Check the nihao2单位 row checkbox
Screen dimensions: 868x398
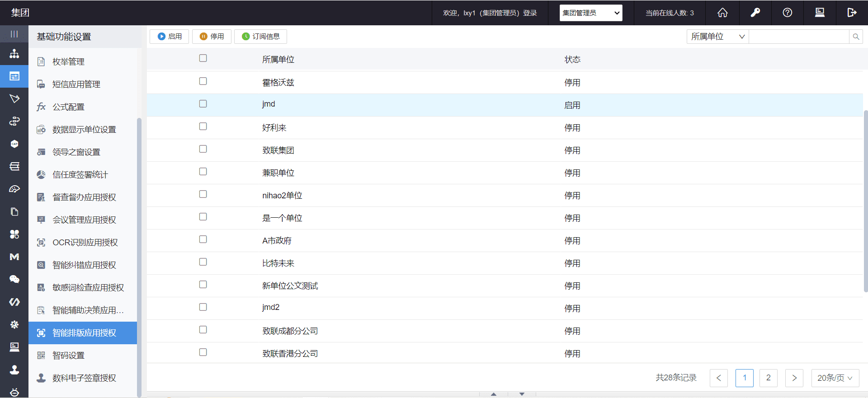[203, 194]
